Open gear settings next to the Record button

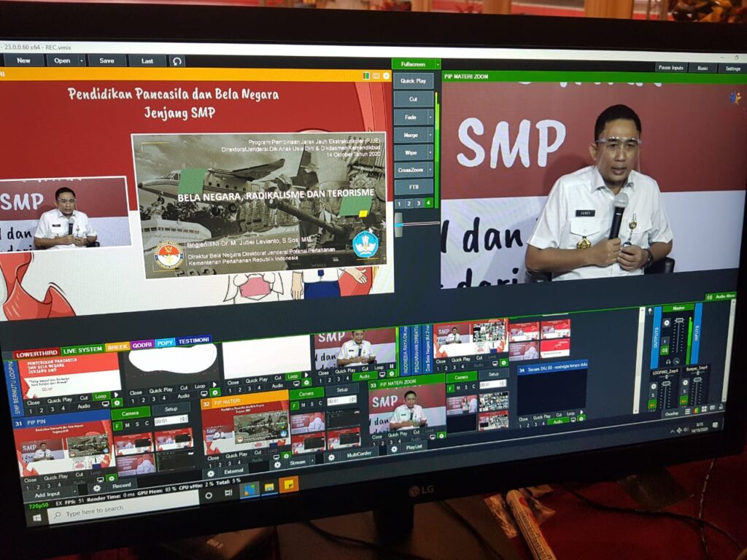96,488
